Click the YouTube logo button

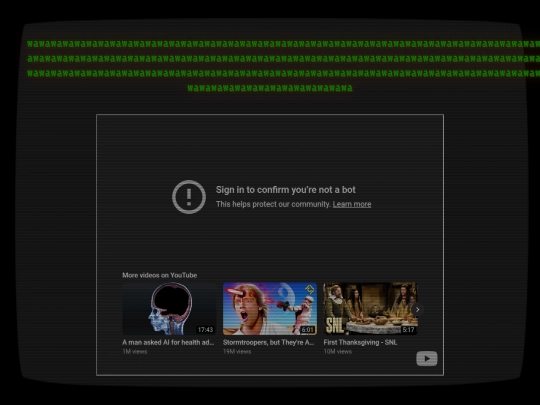click(x=427, y=359)
